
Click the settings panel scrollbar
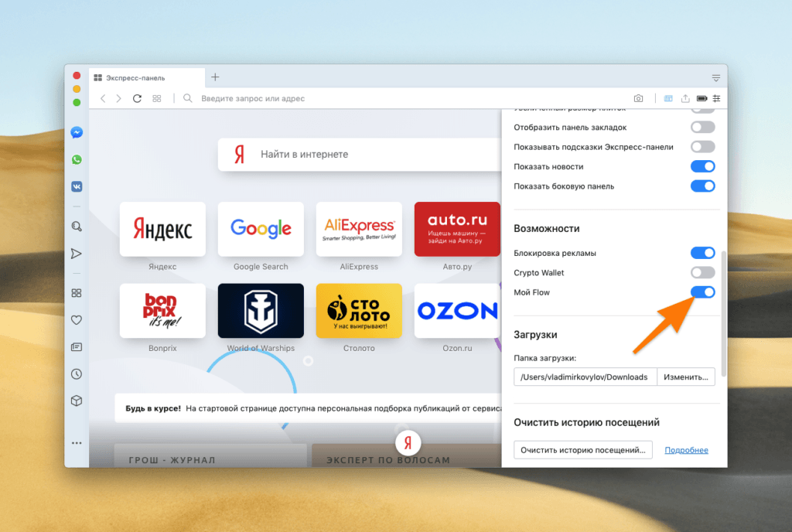point(724,313)
